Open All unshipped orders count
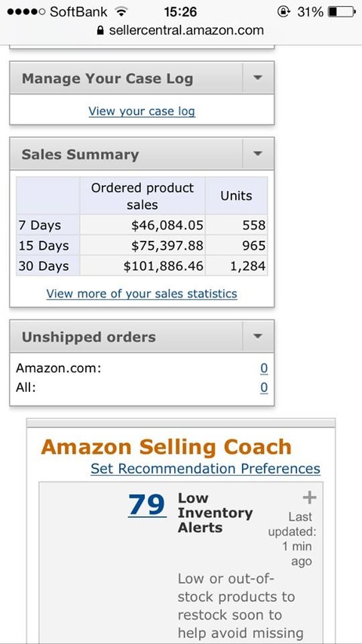 264,387
